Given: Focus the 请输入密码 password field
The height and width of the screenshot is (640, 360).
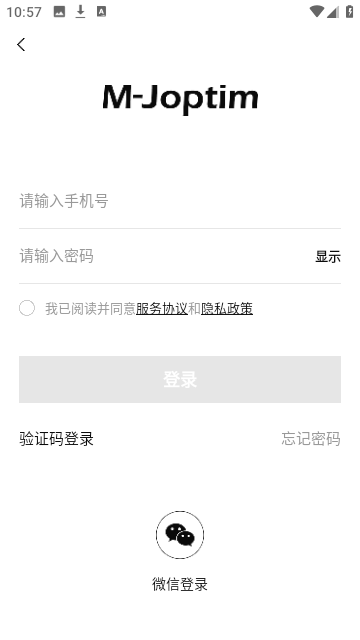Looking at the screenshot, I should tap(165, 256).
